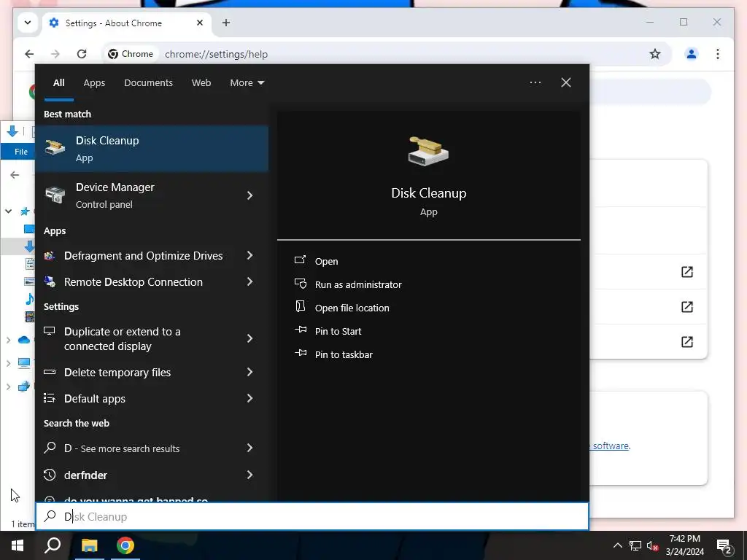This screenshot has width=747, height=560.
Task: Expand Remote Desktop Connection arrow
Action: (249, 281)
